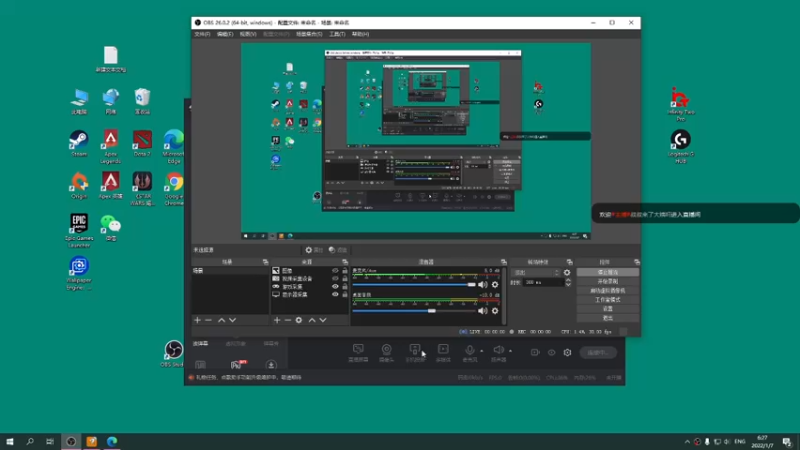Toggle visibility of the Image source
This screenshot has width=800, height=450.
(x=335, y=270)
